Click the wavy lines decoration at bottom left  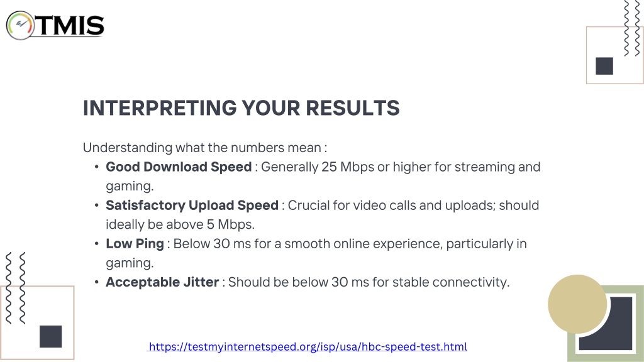pyautogui.click(x=15, y=288)
